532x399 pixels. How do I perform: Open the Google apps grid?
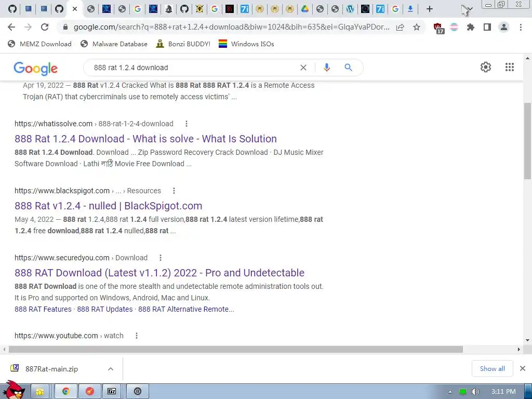tap(510, 67)
